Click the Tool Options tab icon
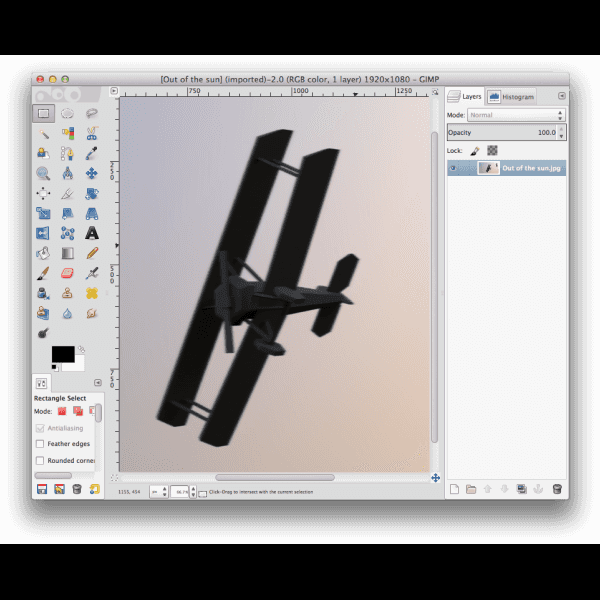The height and width of the screenshot is (600, 600). pos(41,383)
